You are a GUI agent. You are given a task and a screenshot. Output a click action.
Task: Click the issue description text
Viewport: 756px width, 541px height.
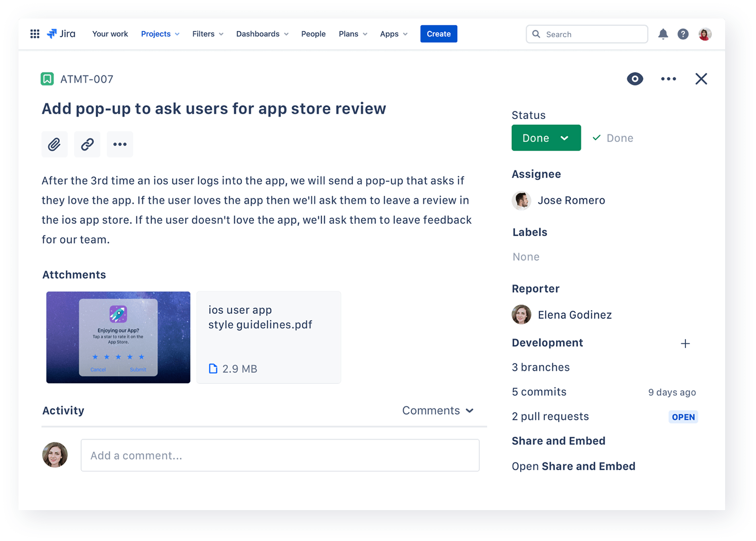pyautogui.click(x=256, y=210)
